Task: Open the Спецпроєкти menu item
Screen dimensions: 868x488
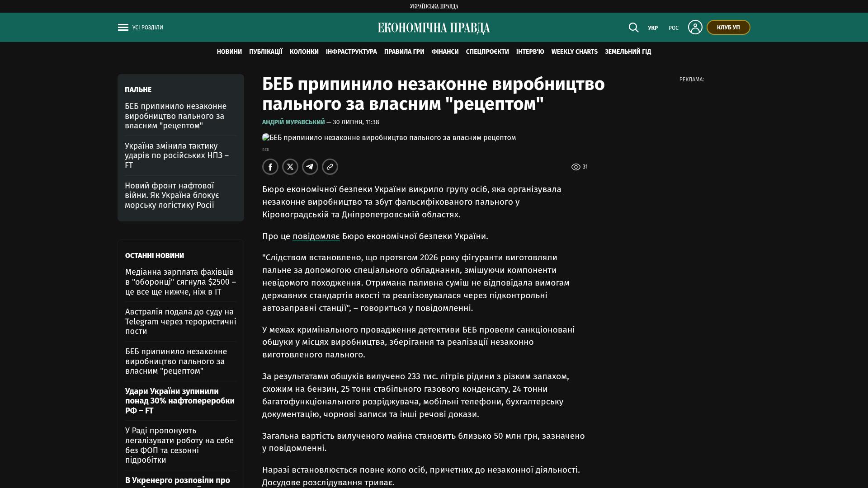Action: (x=487, y=52)
